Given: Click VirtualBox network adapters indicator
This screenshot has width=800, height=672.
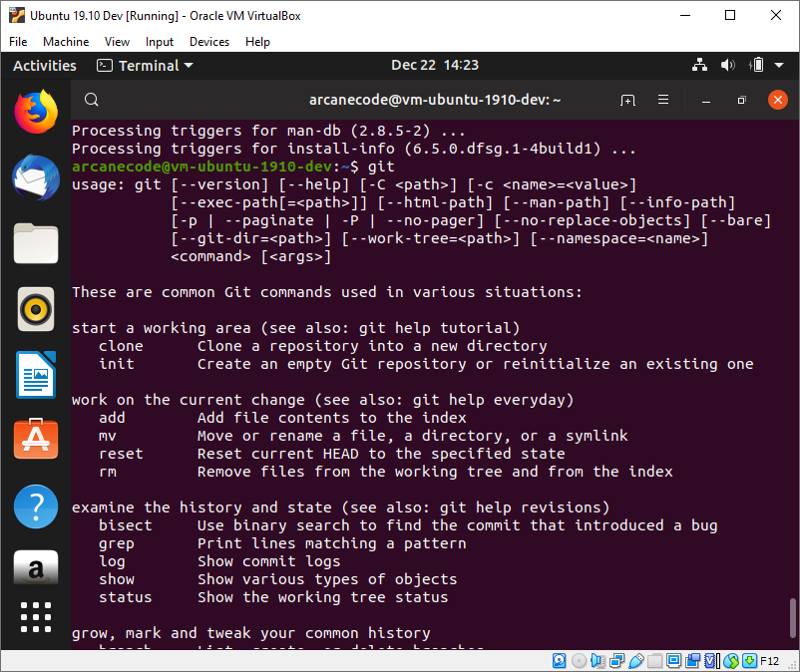Looking at the screenshot, I should click(616, 661).
